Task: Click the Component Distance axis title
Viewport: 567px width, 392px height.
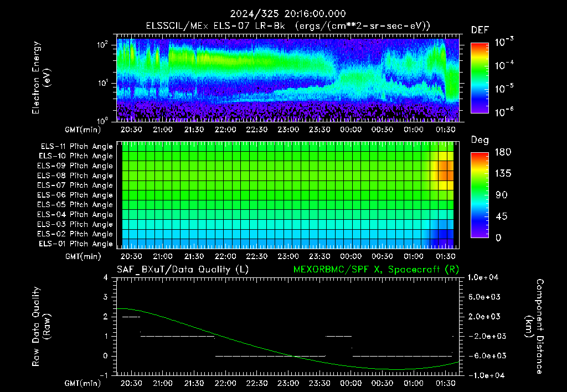Action: click(534, 327)
